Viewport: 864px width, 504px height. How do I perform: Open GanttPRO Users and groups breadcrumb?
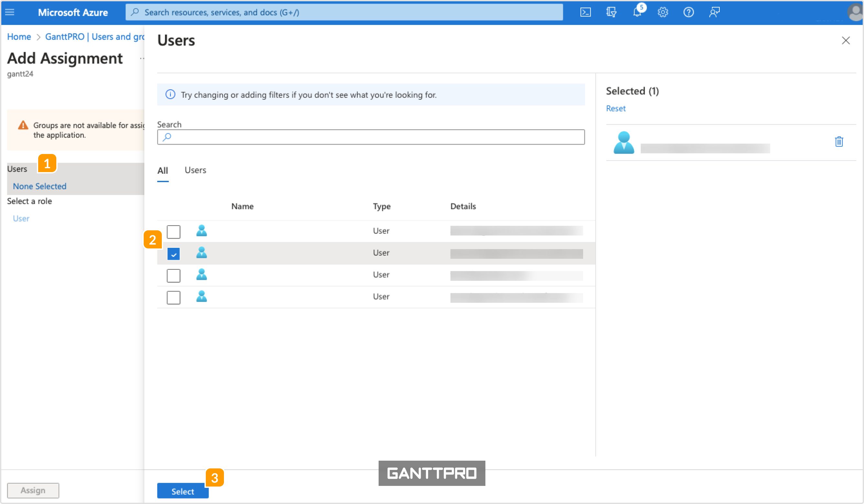[94, 37]
